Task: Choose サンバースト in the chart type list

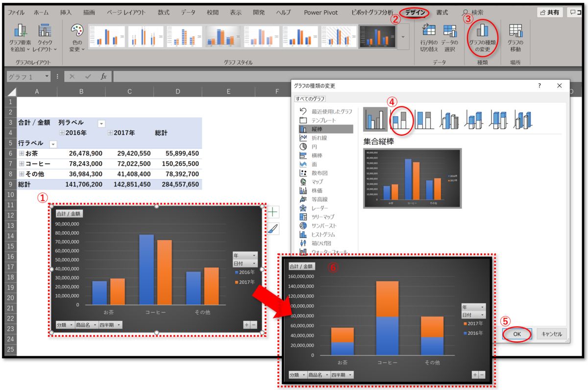Action: tap(325, 225)
